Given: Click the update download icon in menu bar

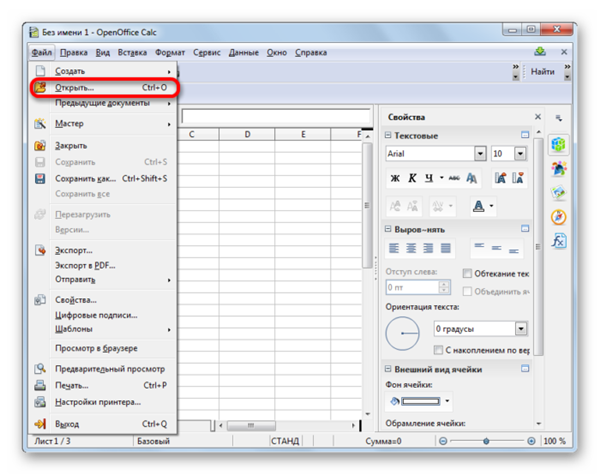Looking at the screenshot, I should click(x=540, y=51).
